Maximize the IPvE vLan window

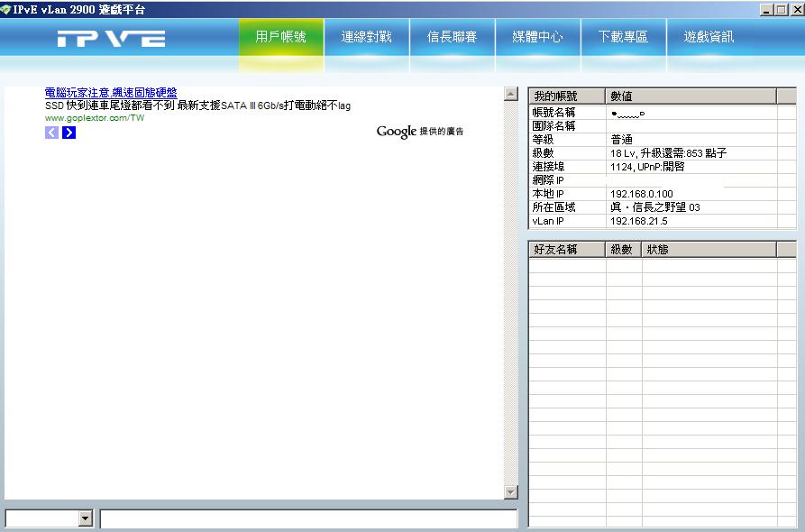pos(782,9)
